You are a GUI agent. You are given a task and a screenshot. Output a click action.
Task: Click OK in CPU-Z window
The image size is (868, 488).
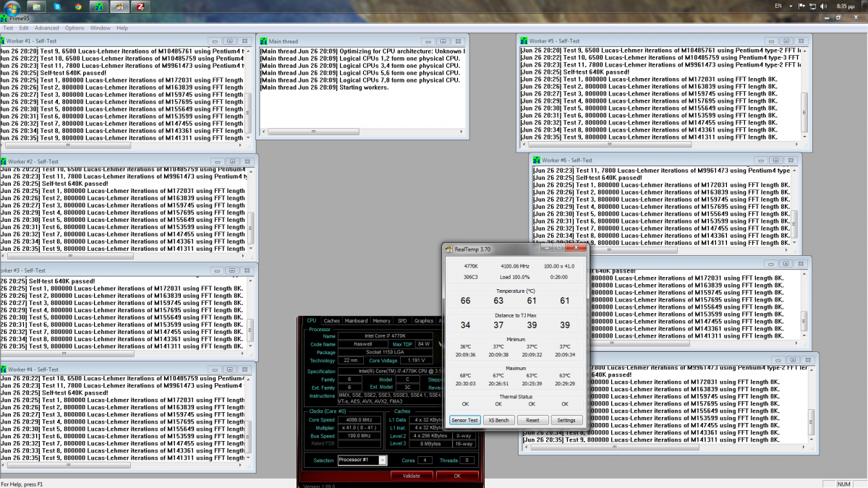tap(457, 476)
